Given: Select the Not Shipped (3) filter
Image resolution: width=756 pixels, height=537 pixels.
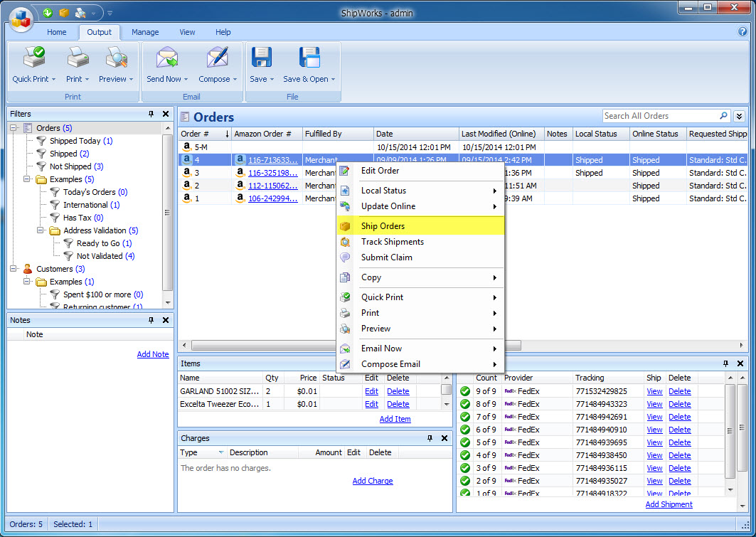Looking at the screenshot, I should 76,166.
